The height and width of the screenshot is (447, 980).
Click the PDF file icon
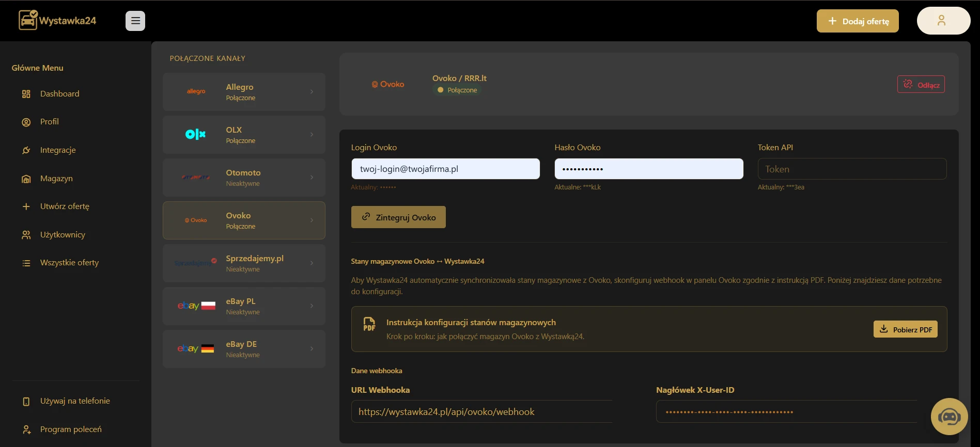pyautogui.click(x=369, y=324)
